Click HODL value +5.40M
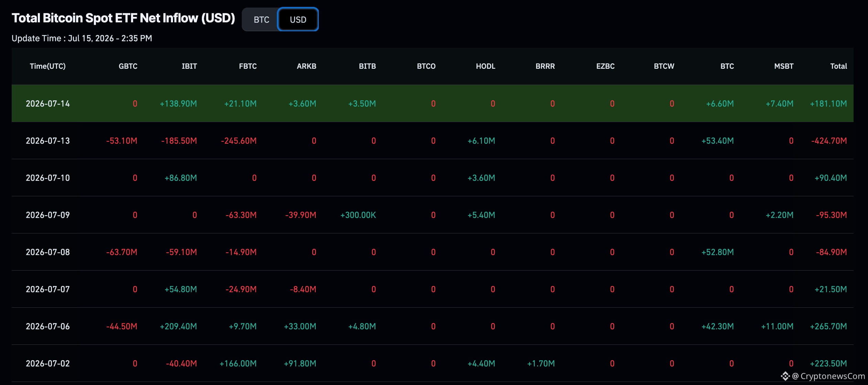Screen dimensions: 868x385 (481, 215)
